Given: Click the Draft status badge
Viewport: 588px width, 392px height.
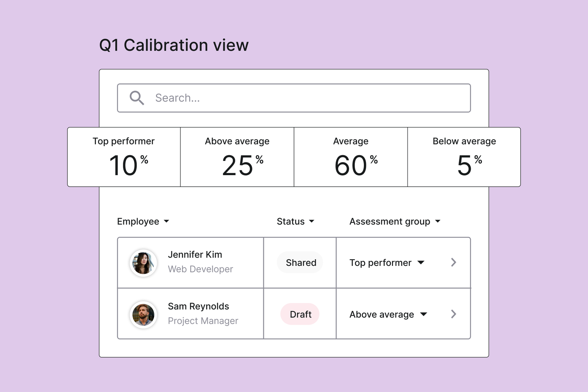Looking at the screenshot, I should coord(300,314).
